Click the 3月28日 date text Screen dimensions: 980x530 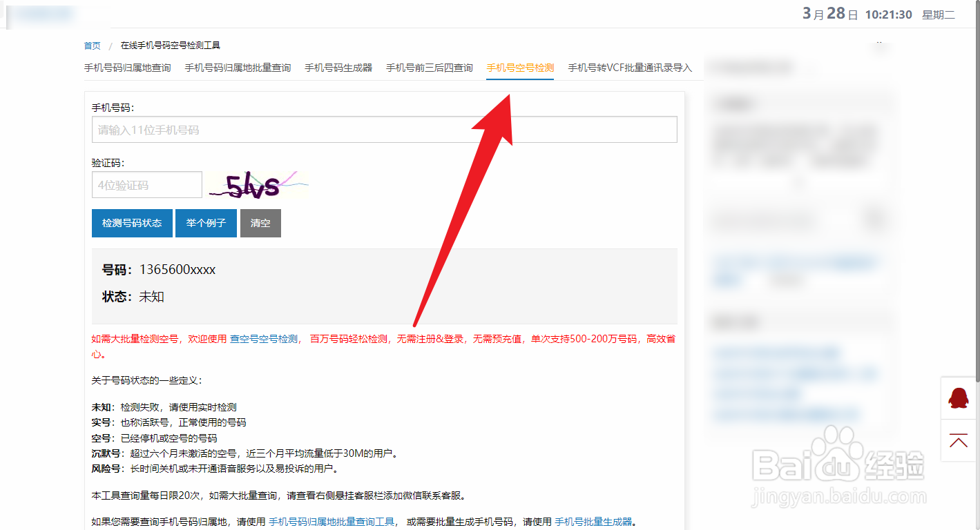pyautogui.click(x=830, y=14)
